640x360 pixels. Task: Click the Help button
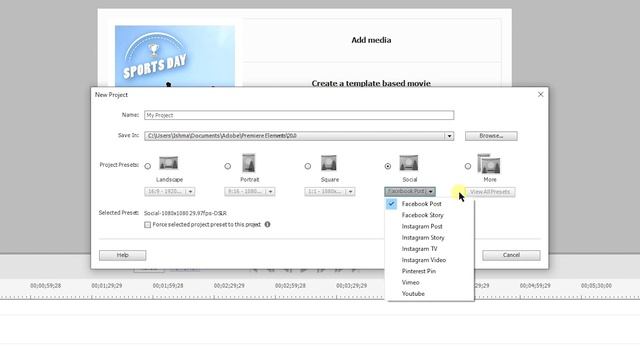pyautogui.click(x=122, y=255)
